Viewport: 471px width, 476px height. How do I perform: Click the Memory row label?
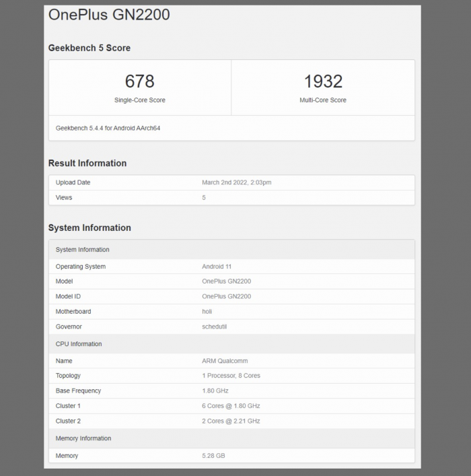coord(67,456)
